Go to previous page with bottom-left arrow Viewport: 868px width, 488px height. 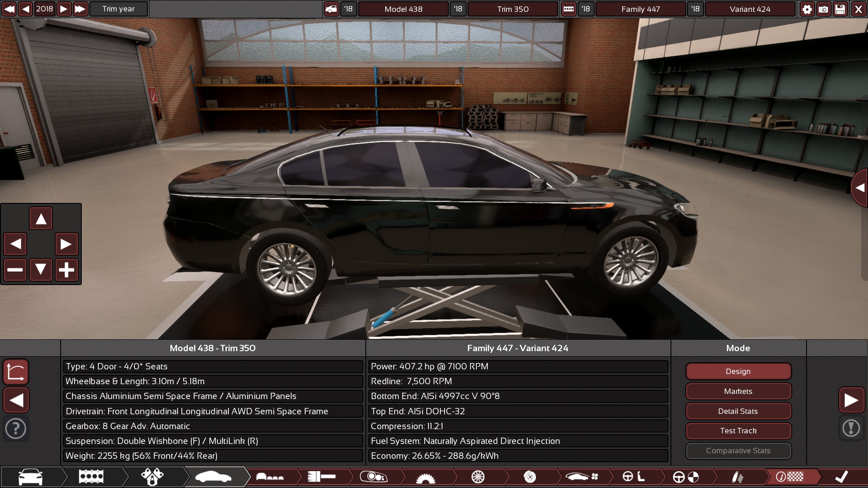[x=16, y=400]
